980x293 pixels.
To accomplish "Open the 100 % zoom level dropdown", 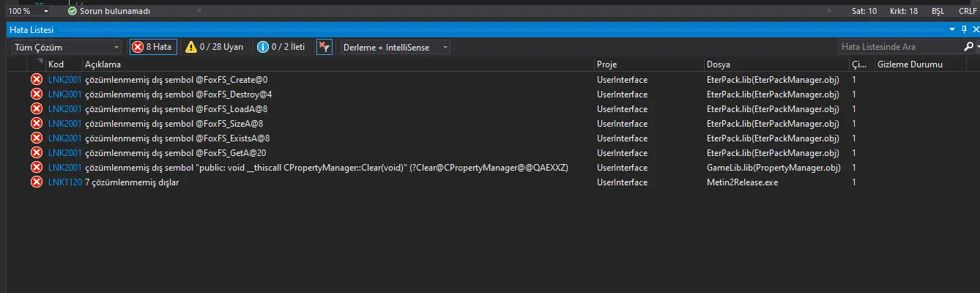I will tap(30, 11).
